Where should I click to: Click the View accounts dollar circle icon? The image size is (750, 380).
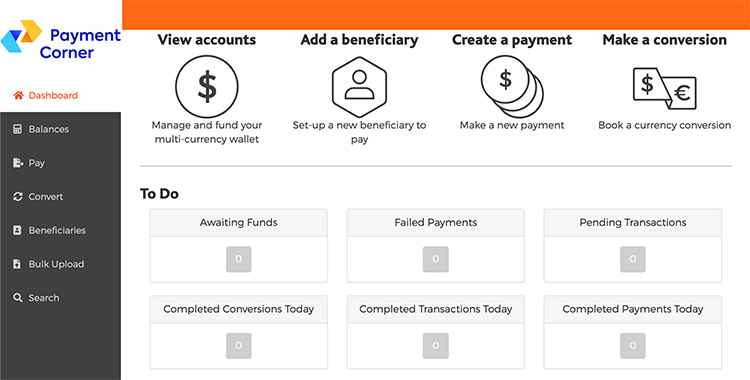(207, 87)
